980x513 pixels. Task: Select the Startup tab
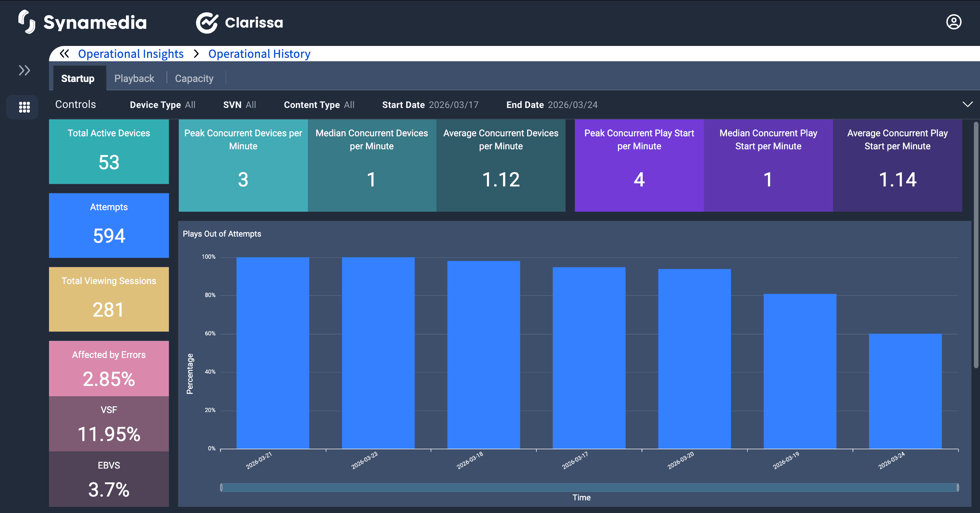(78, 78)
